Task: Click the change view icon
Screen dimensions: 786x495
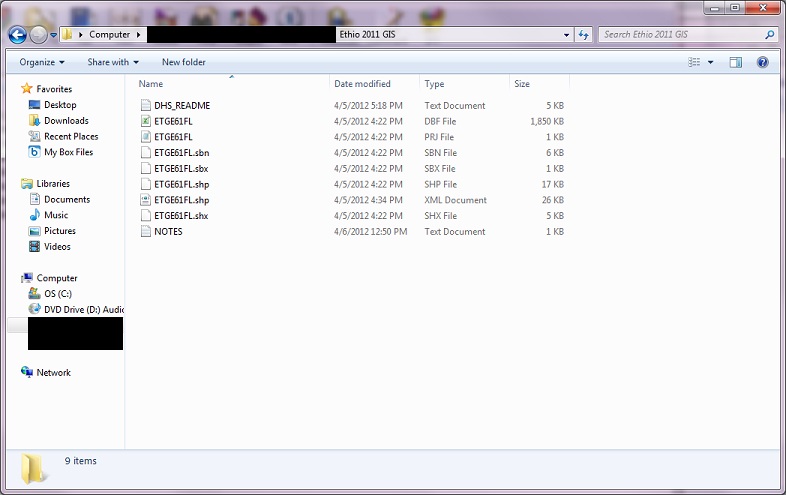Action: pos(695,62)
